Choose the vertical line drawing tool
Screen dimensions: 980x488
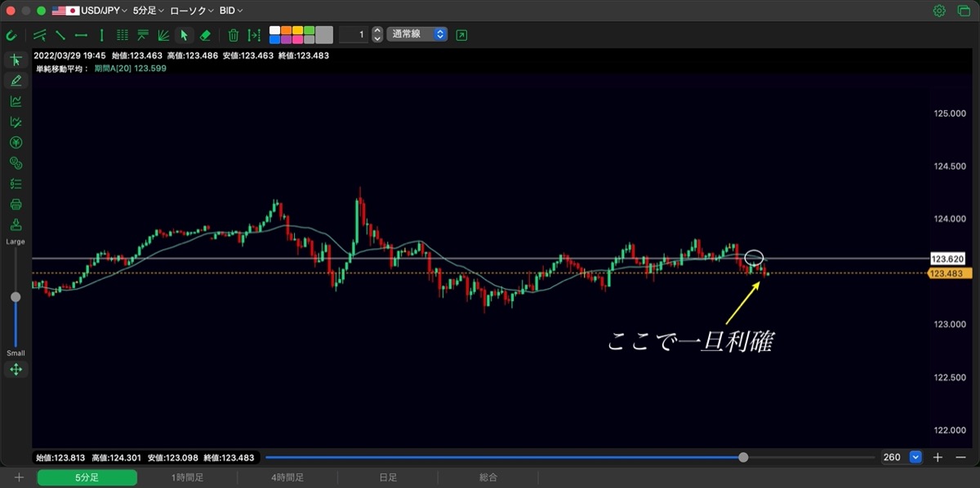tap(101, 35)
